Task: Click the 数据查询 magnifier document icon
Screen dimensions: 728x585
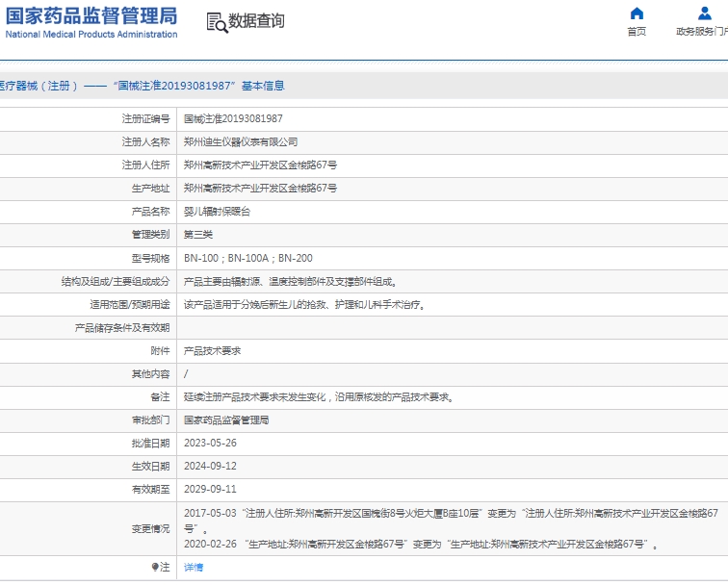Action: coord(217,23)
